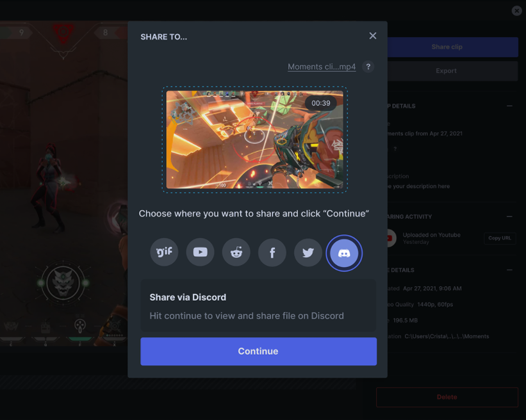Click the Continue button
The width and height of the screenshot is (526, 420).
click(x=259, y=351)
